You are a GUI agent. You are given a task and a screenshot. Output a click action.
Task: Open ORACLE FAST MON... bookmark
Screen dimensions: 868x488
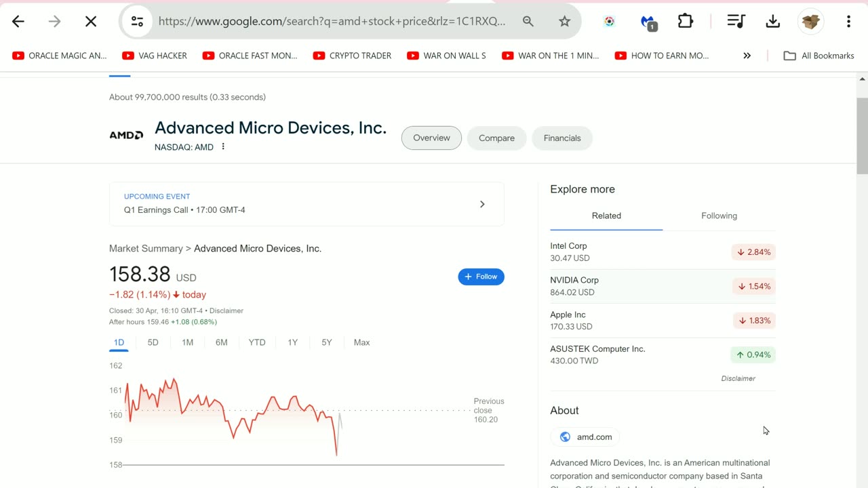[250, 56]
